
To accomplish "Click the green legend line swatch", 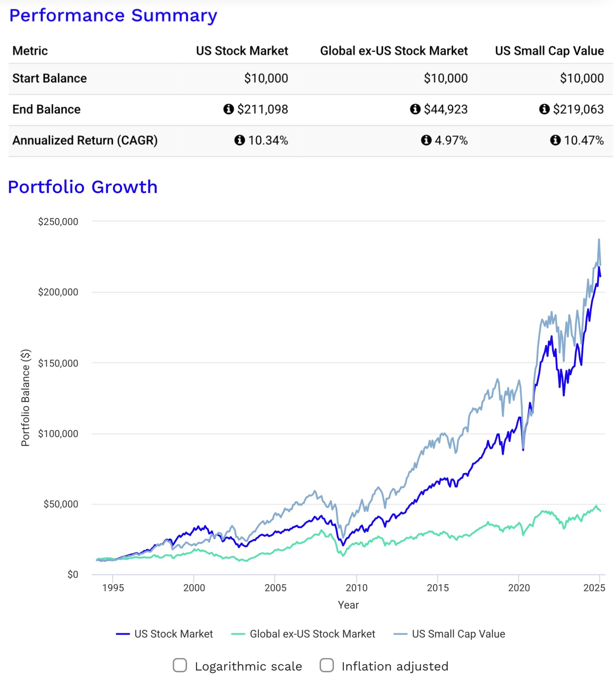I will coord(238,634).
